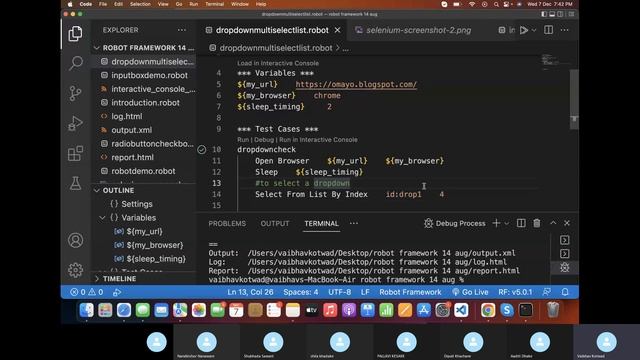Open the Run and Debug view
This screenshot has width=640, height=360.
click(76, 123)
